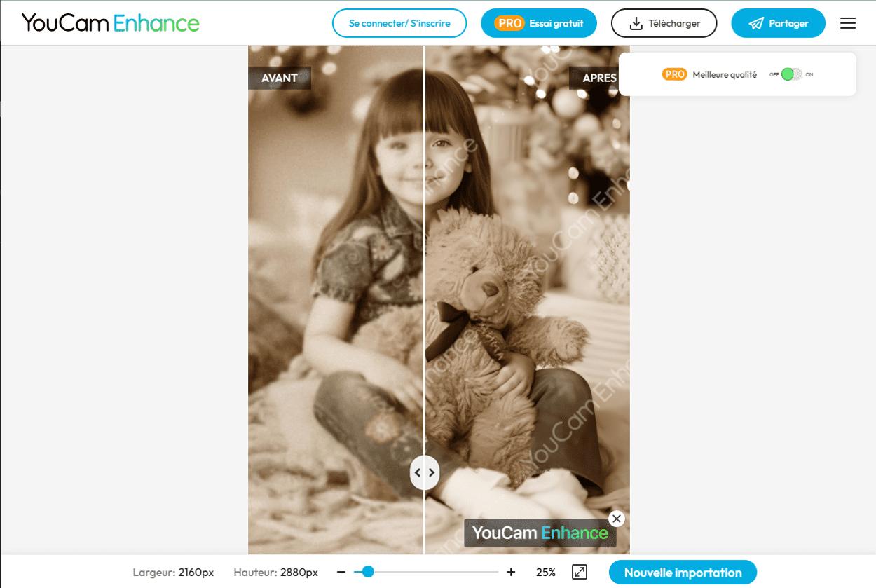876x588 pixels.
Task: Click the PRO badge beside Meilleure qualité
Action: (674, 74)
